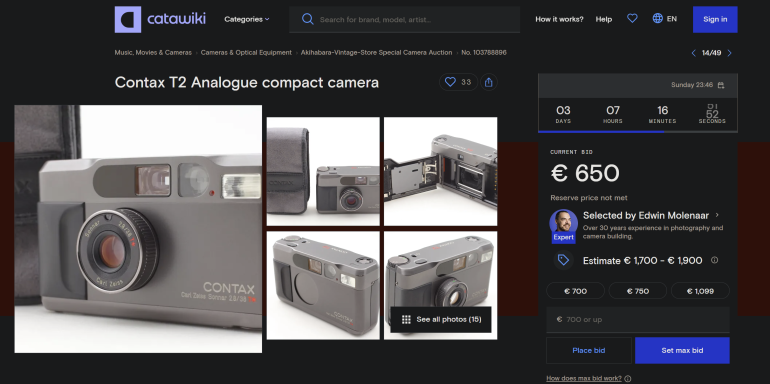The image size is (770, 384).
Task: Open the main Contax T2 front photo
Action: [138, 229]
